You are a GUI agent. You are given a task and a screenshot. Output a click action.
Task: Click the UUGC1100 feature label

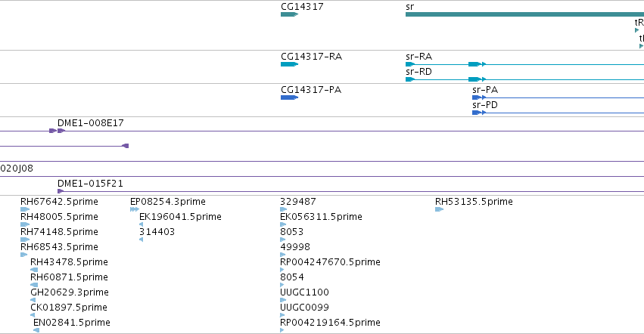(304, 292)
